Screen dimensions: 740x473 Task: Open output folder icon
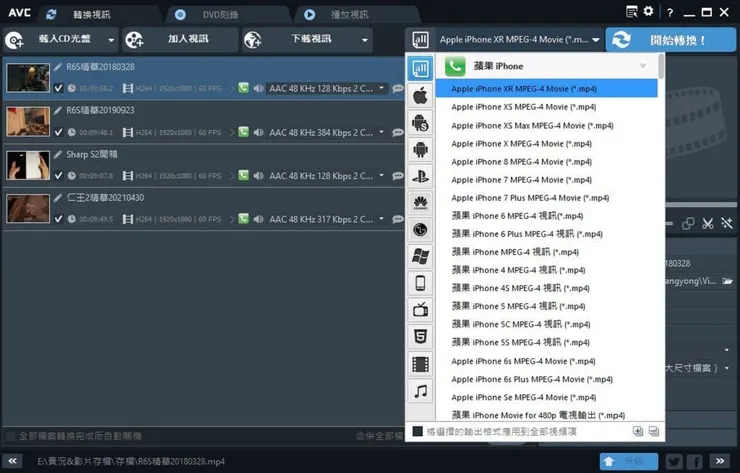728,281
